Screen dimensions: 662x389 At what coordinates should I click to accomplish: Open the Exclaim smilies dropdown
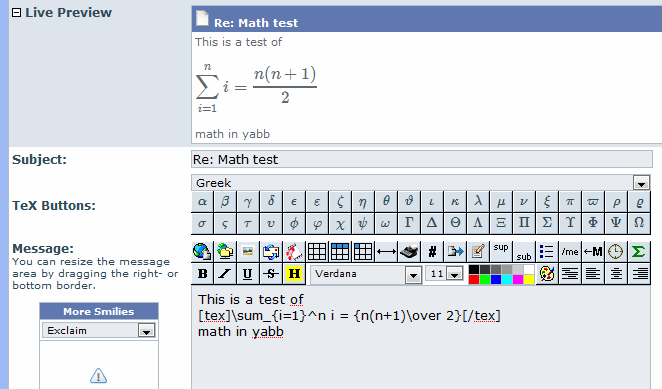click(147, 331)
